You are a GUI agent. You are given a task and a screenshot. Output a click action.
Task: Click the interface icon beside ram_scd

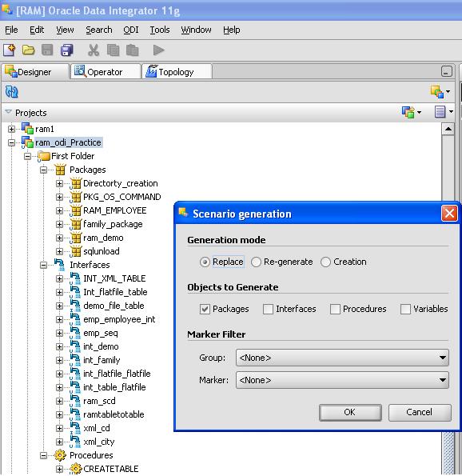[x=75, y=401]
